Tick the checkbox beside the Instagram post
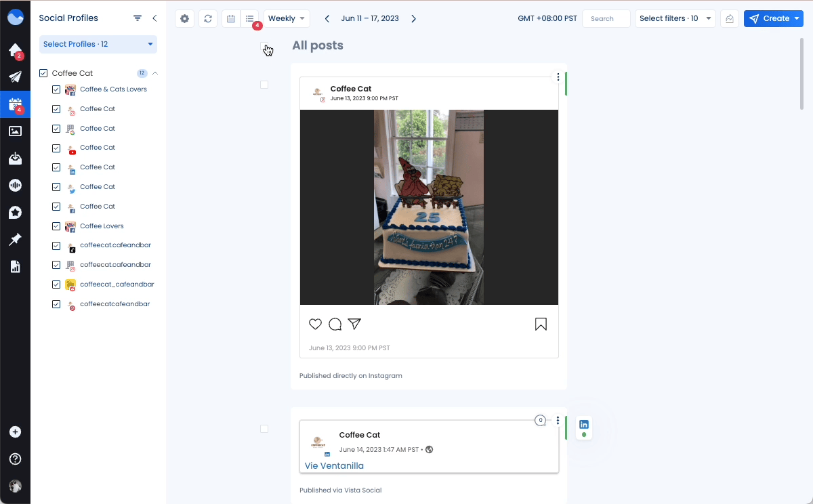 tap(264, 85)
